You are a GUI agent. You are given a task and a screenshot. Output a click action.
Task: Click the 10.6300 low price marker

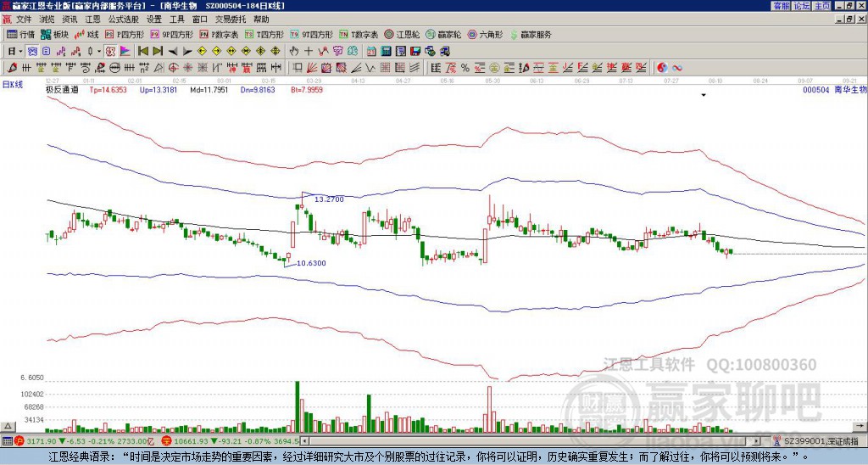coord(311,263)
